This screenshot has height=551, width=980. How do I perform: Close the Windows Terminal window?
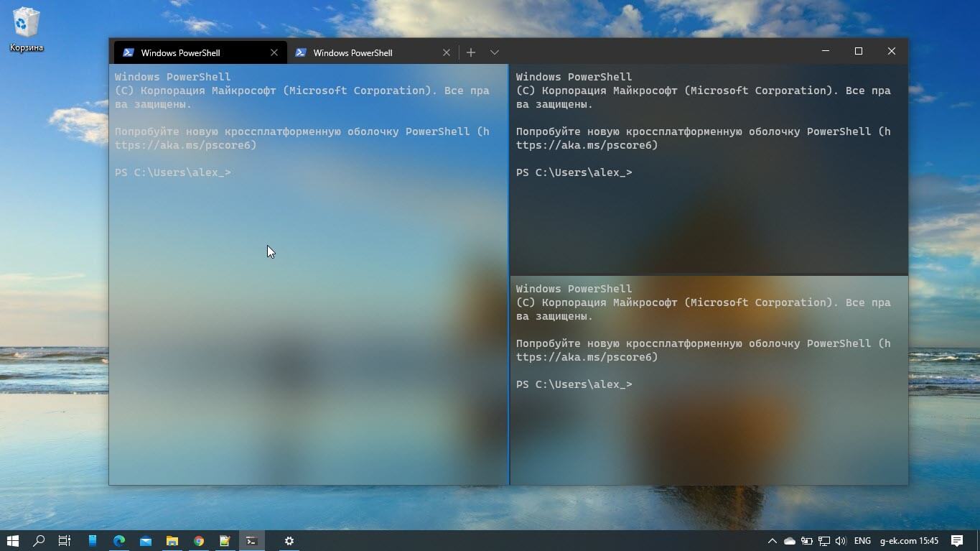(892, 51)
